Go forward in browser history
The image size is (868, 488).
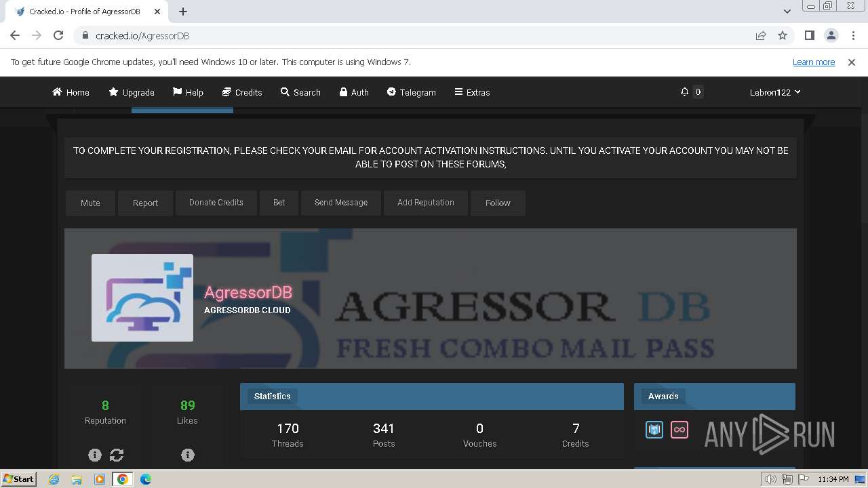[37, 35]
